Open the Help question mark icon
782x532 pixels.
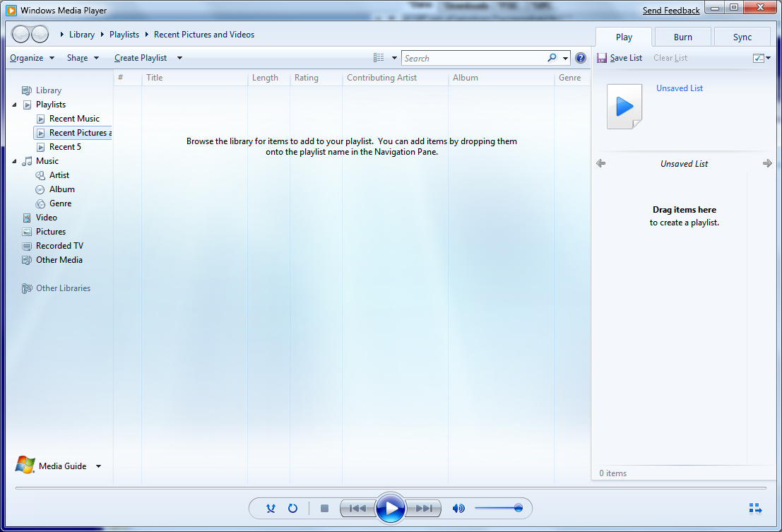pos(581,58)
